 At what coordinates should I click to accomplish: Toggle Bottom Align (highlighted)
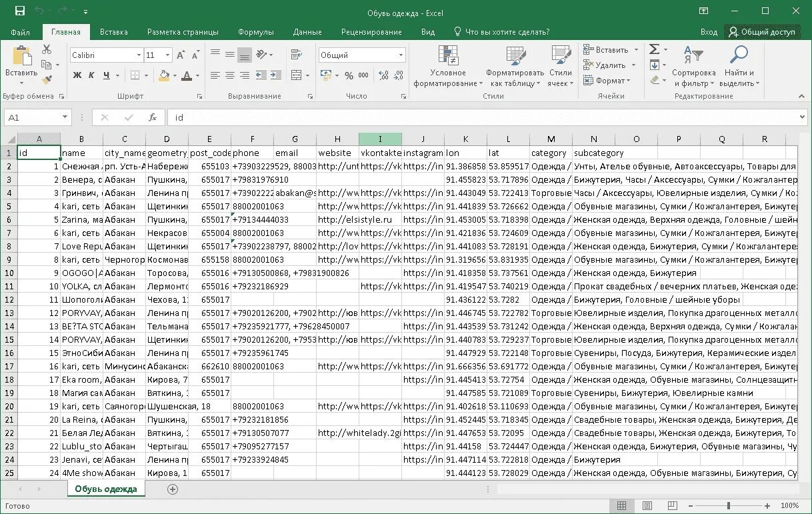[245, 55]
